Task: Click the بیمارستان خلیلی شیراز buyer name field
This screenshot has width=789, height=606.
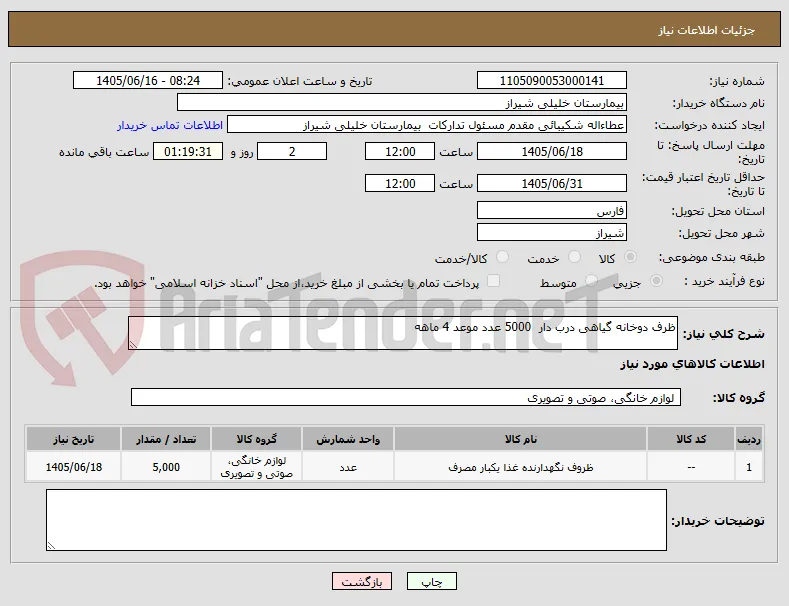Action: click(402, 103)
